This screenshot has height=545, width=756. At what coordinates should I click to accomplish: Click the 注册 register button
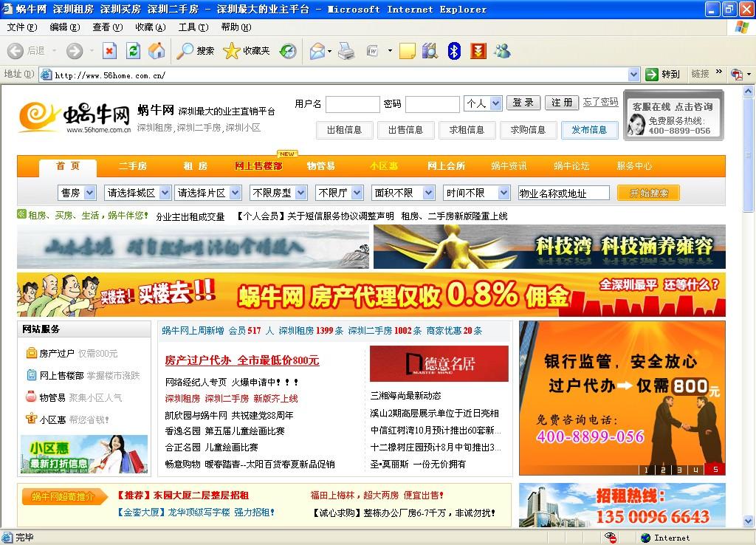pyautogui.click(x=562, y=103)
